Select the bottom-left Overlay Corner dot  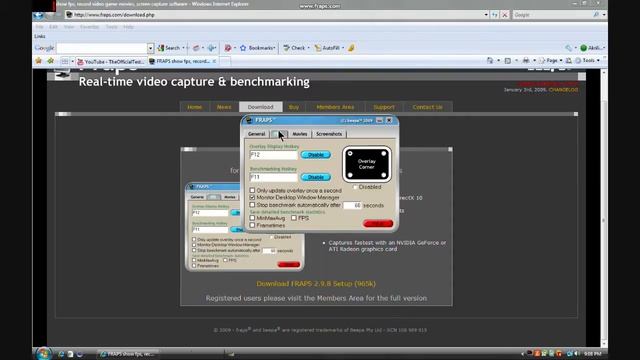click(350, 175)
